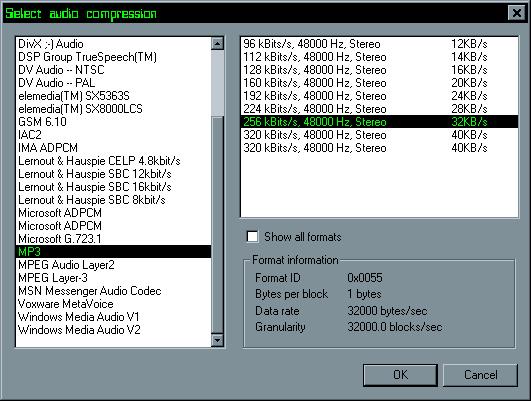Choose Lernout & Hauspie SBC 16kbit/s

coord(113,187)
